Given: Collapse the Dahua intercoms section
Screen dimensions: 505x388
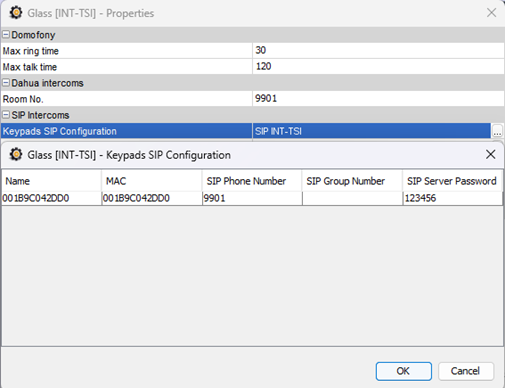Looking at the screenshot, I should point(6,83).
